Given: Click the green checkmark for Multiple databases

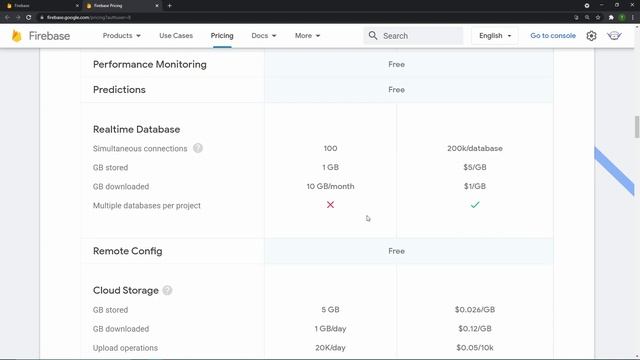Looking at the screenshot, I should point(475,204).
